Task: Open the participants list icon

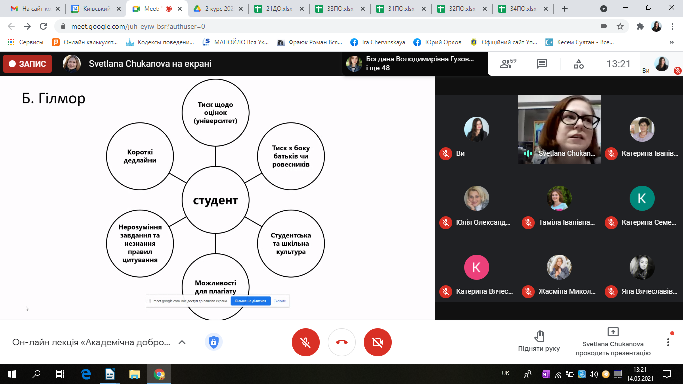Action: [x=507, y=64]
